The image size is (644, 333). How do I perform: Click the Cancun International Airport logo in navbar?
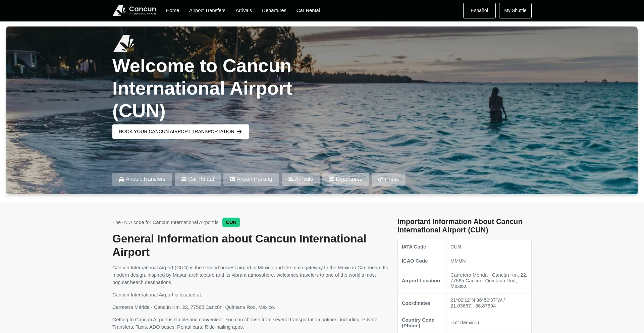pyautogui.click(x=134, y=10)
